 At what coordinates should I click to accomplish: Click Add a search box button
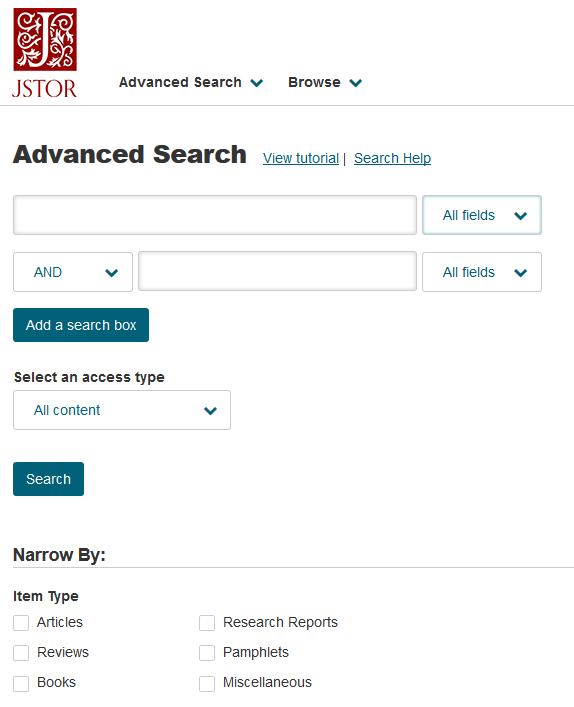81,325
